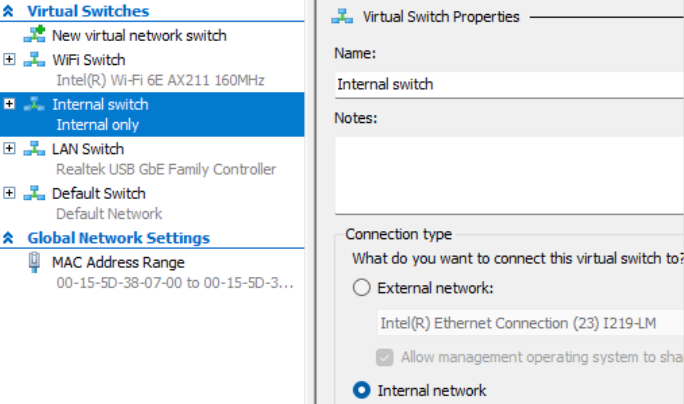Click the Default Switch network icon
Image resolution: width=684 pixels, height=404 pixels.
pyautogui.click(x=34, y=193)
